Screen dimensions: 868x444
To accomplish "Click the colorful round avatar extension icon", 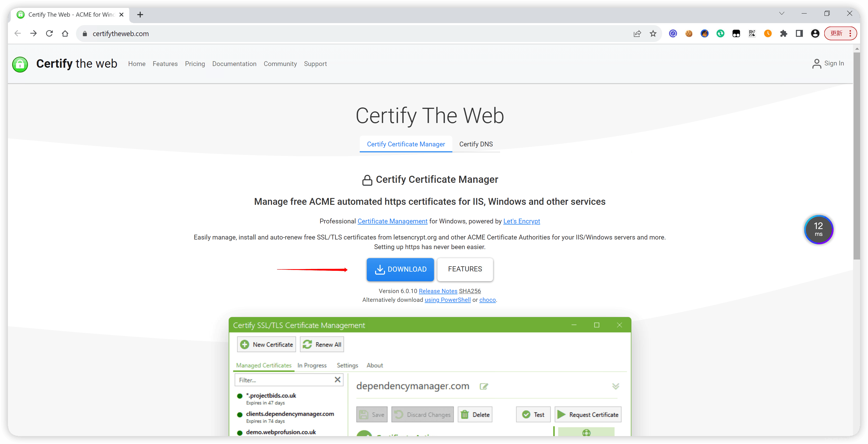I will click(705, 33).
